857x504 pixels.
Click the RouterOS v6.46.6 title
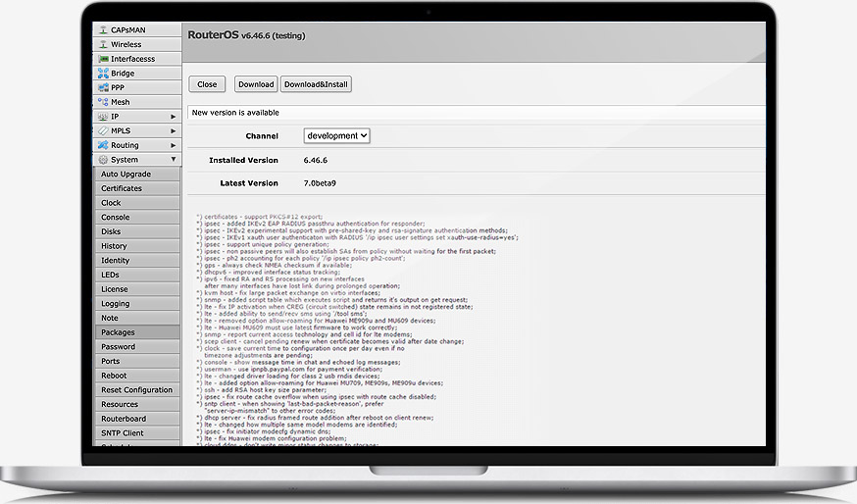click(246, 35)
